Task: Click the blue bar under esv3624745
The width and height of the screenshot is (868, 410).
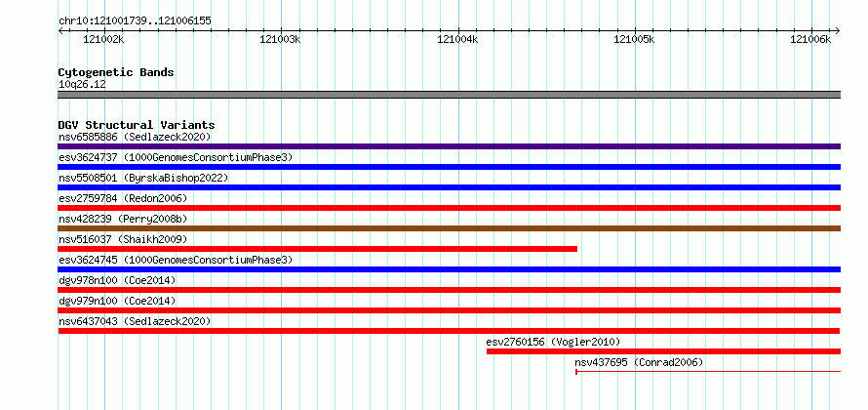Action: 449,269
